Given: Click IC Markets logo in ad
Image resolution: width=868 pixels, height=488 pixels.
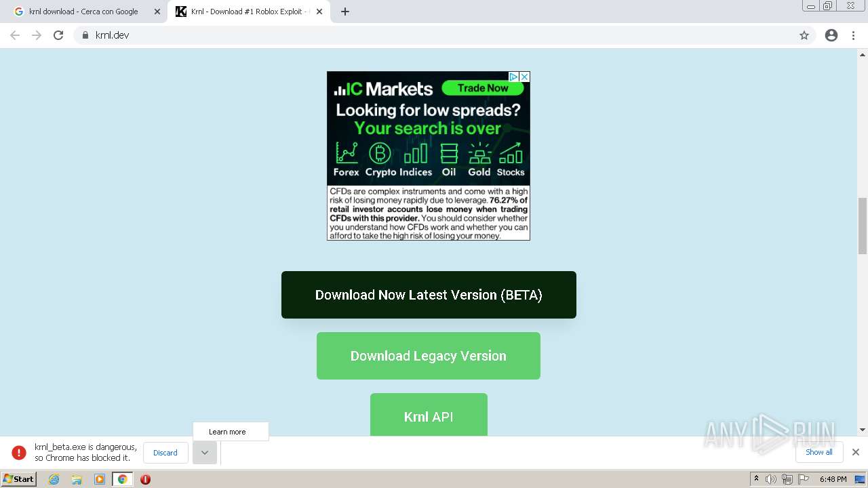Looking at the screenshot, I should tap(384, 89).
